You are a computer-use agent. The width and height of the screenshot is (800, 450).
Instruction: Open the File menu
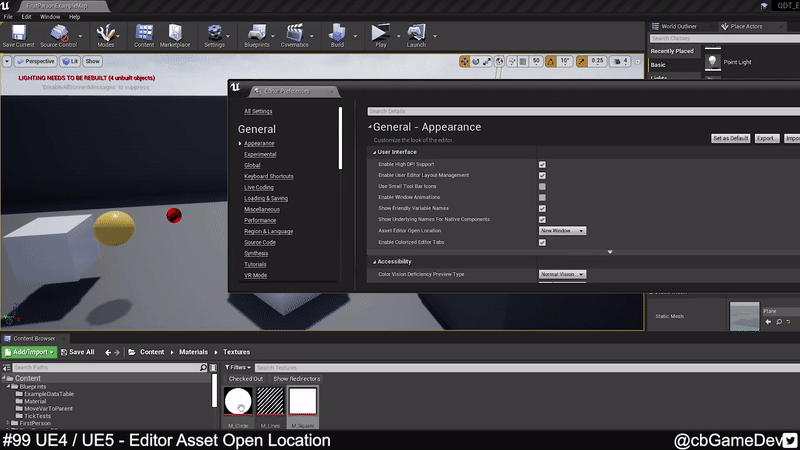pos(8,17)
